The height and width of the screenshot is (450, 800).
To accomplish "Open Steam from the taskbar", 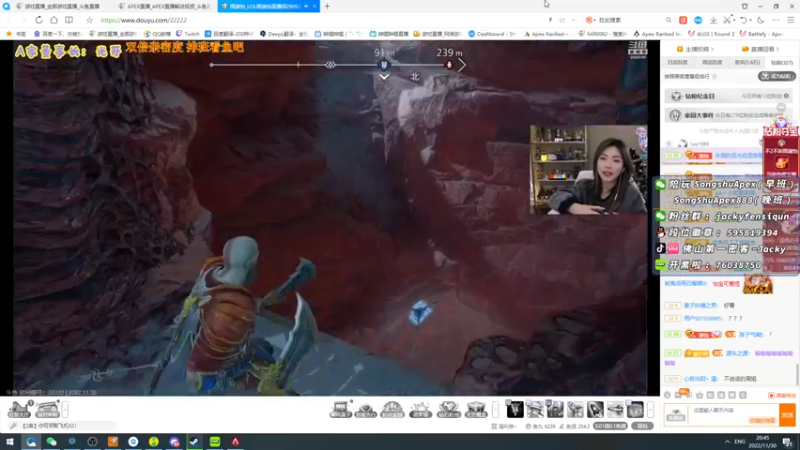I will coord(194,441).
